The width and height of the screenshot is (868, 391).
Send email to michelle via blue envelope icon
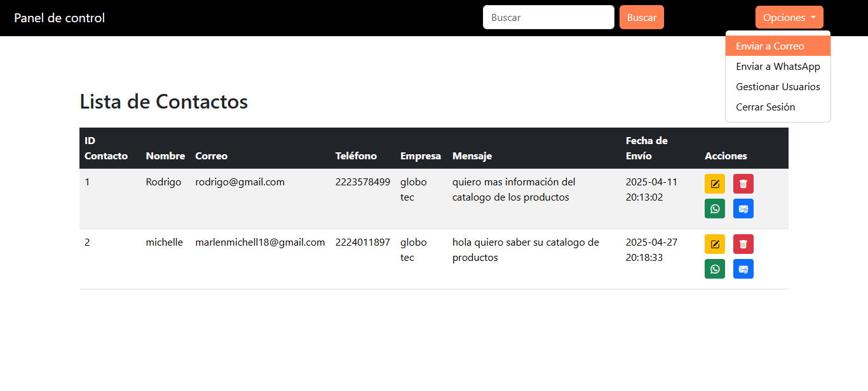pos(743,269)
